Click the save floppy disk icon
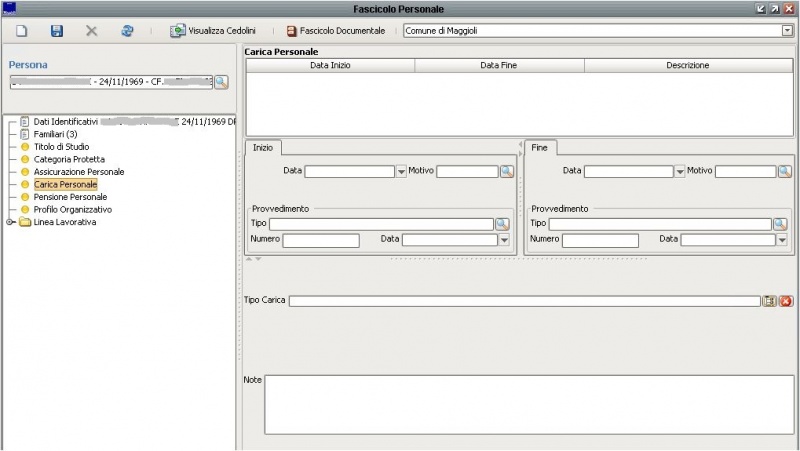Image resolution: width=800 pixels, height=451 pixels. coord(56,31)
